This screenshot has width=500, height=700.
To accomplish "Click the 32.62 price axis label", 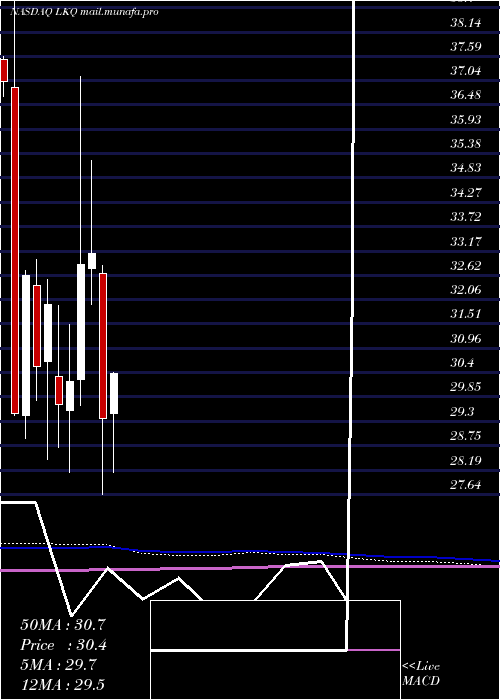I will [x=466, y=266].
